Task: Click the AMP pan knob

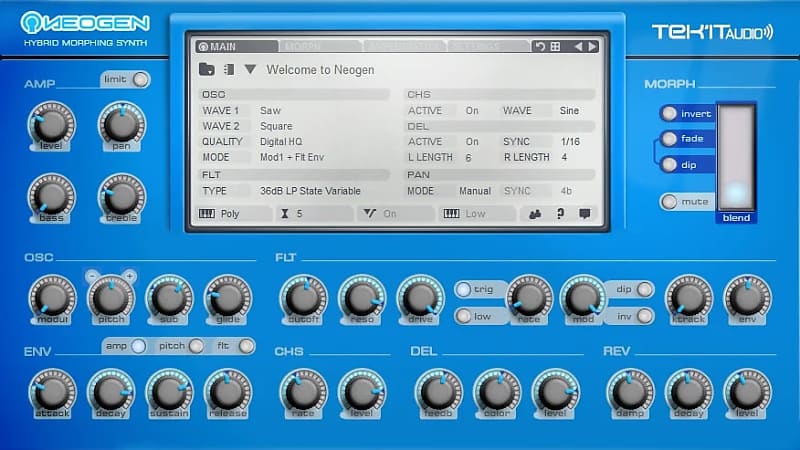Action: 121,124
